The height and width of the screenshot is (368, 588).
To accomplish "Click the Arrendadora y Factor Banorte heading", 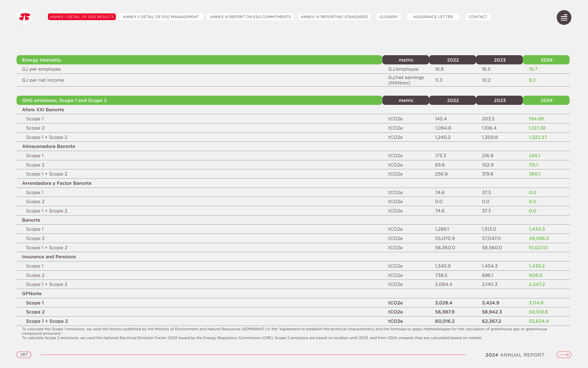I will tap(57, 183).
